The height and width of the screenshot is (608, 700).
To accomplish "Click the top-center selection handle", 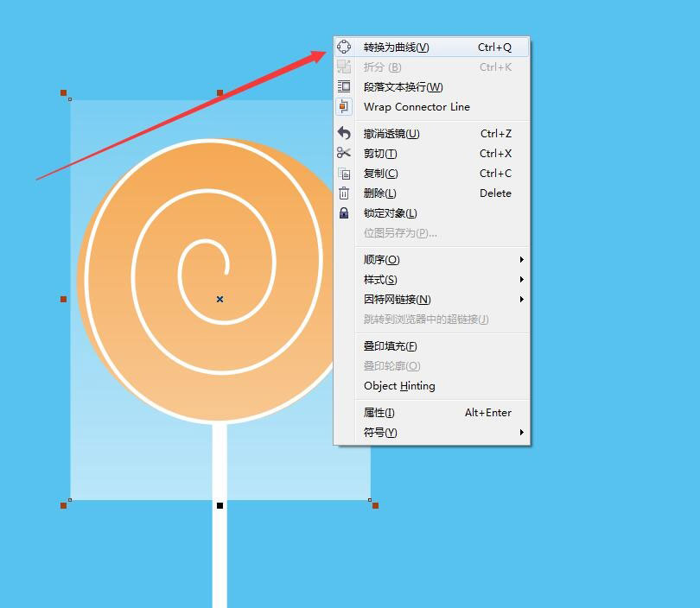I will [x=220, y=92].
